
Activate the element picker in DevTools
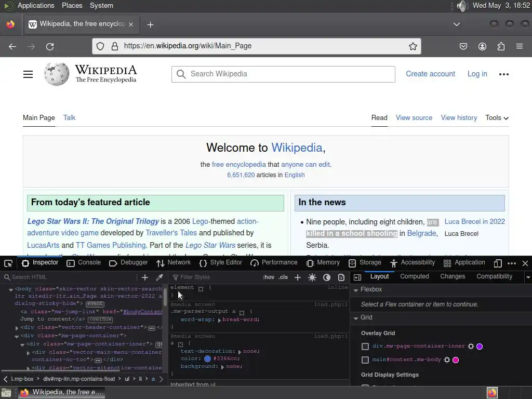tap(8, 263)
